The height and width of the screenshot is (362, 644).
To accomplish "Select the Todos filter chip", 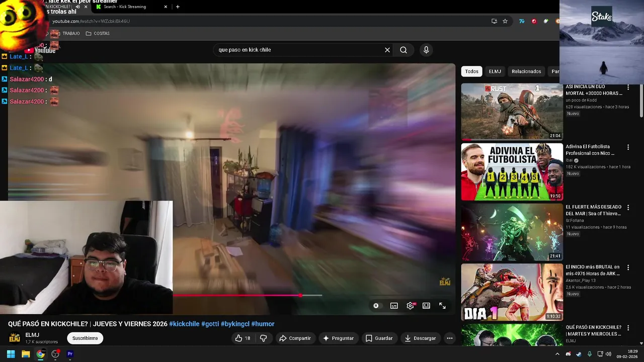I will (471, 71).
